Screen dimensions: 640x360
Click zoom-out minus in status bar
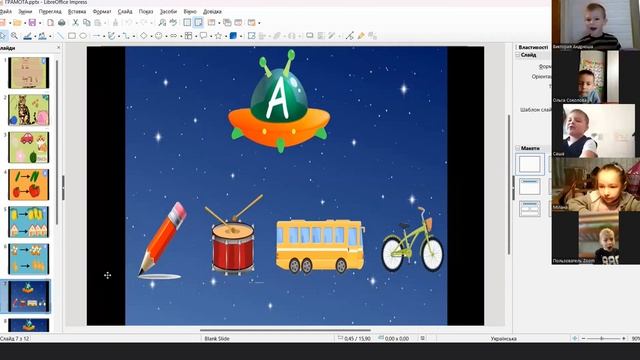coord(584,338)
